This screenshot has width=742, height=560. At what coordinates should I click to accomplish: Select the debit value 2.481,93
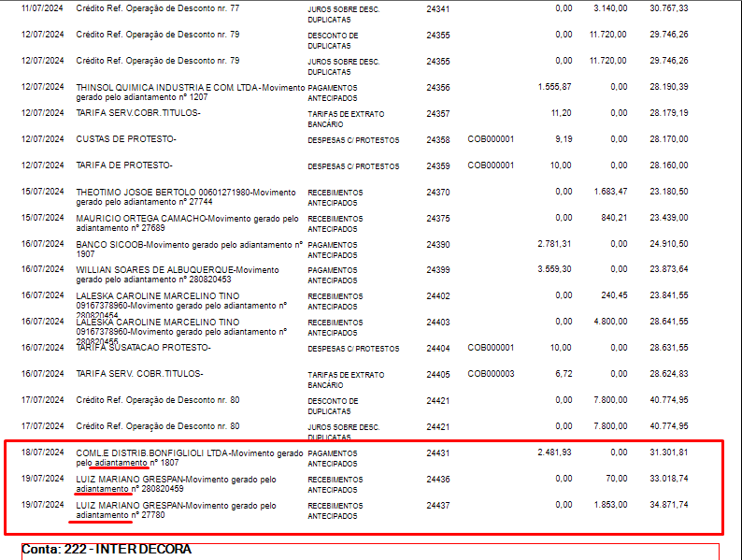(554, 452)
